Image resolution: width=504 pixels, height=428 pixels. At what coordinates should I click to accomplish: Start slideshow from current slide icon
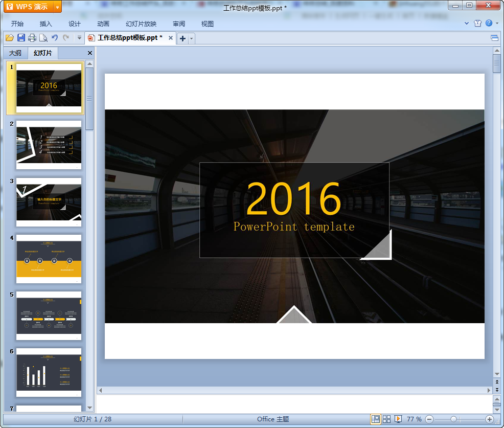click(398, 419)
